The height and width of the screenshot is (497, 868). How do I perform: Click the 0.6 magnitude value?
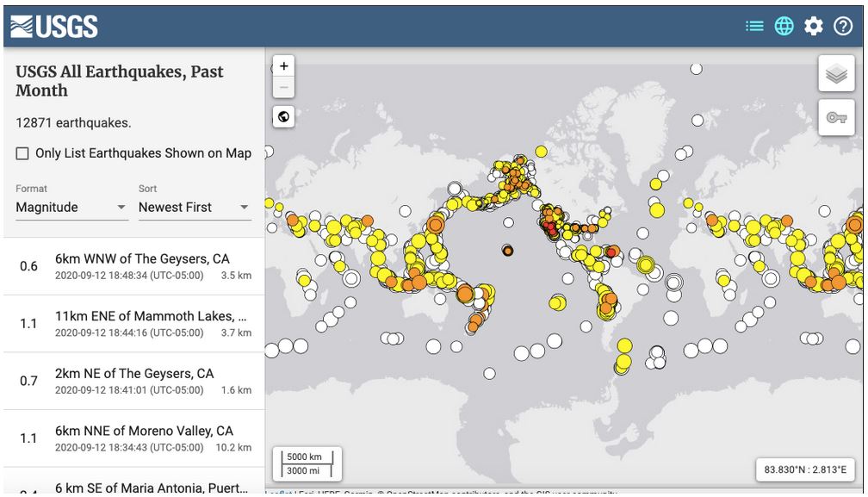(28, 266)
